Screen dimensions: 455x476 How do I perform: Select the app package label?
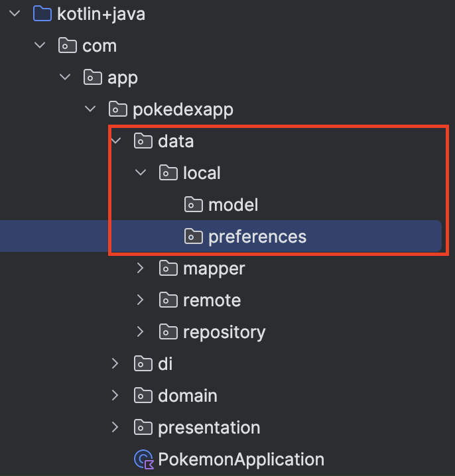123,78
